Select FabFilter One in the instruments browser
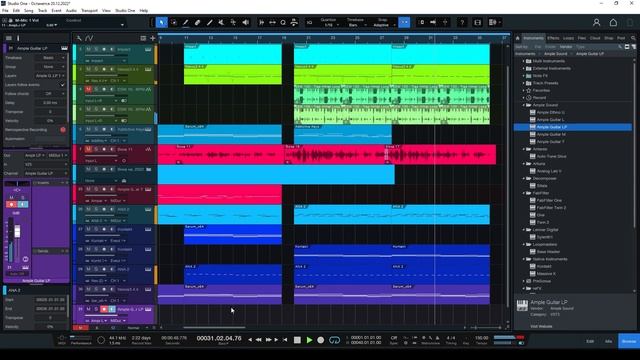The height and width of the screenshot is (360, 640). click(549, 200)
